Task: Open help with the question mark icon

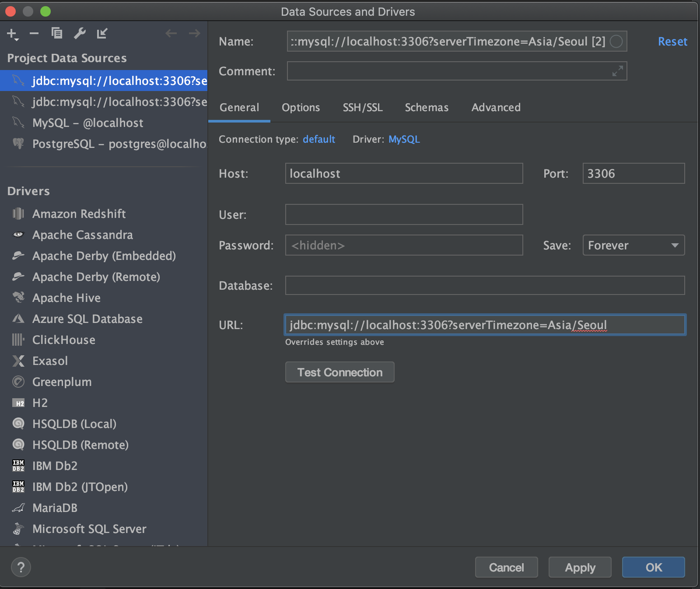Action: (21, 568)
